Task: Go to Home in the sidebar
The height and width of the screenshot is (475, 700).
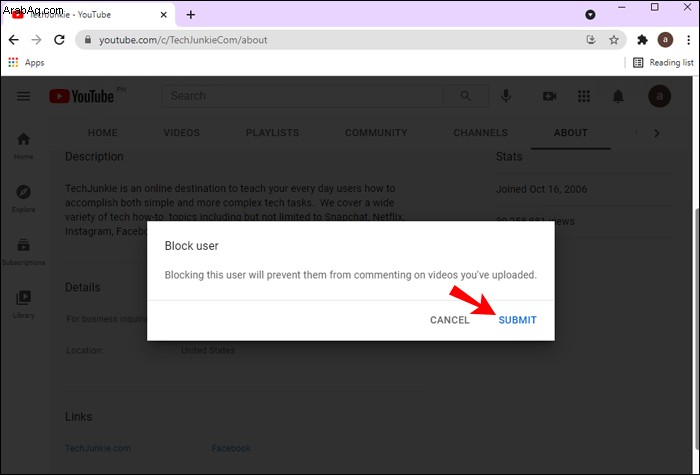Action: (23, 146)
